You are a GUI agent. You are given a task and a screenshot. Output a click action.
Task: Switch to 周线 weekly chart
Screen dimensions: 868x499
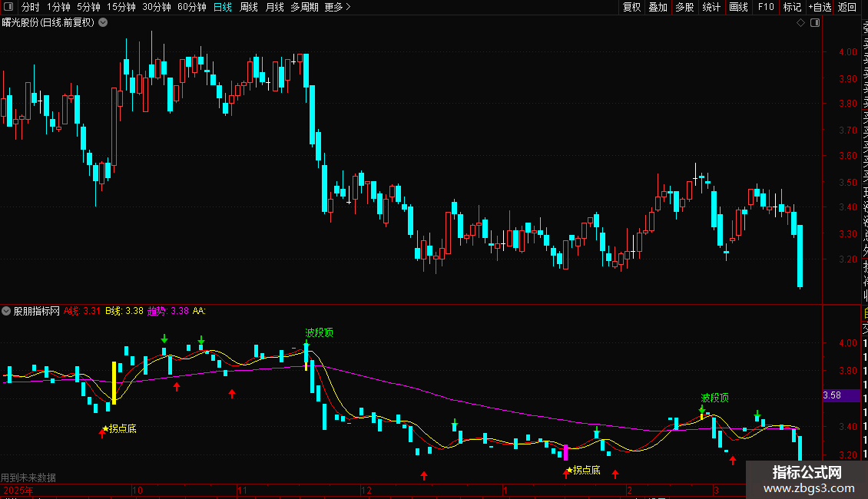249,7
